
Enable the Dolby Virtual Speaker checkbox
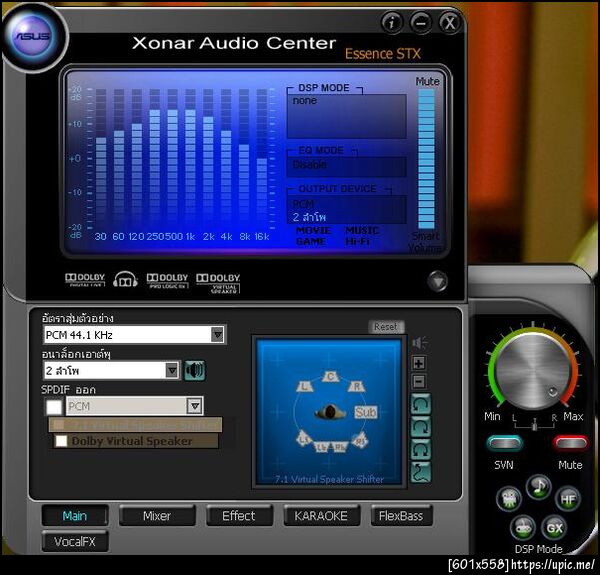point(61,441)
